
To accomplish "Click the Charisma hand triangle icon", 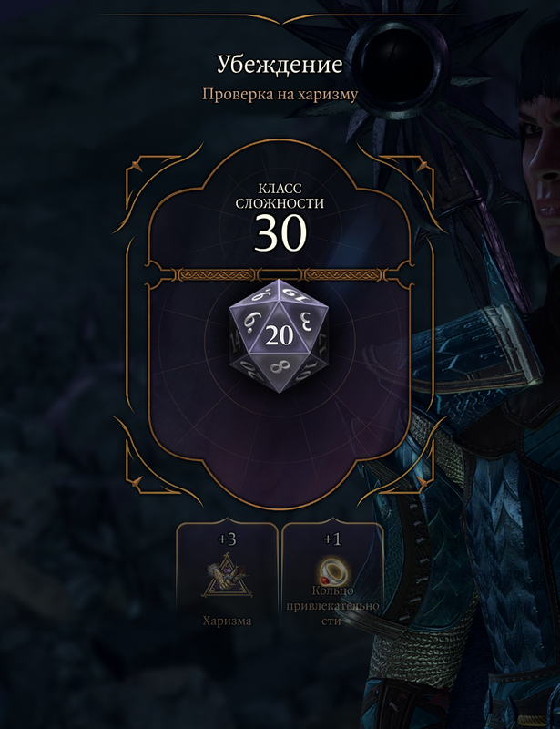I will (x=227, y=576).
